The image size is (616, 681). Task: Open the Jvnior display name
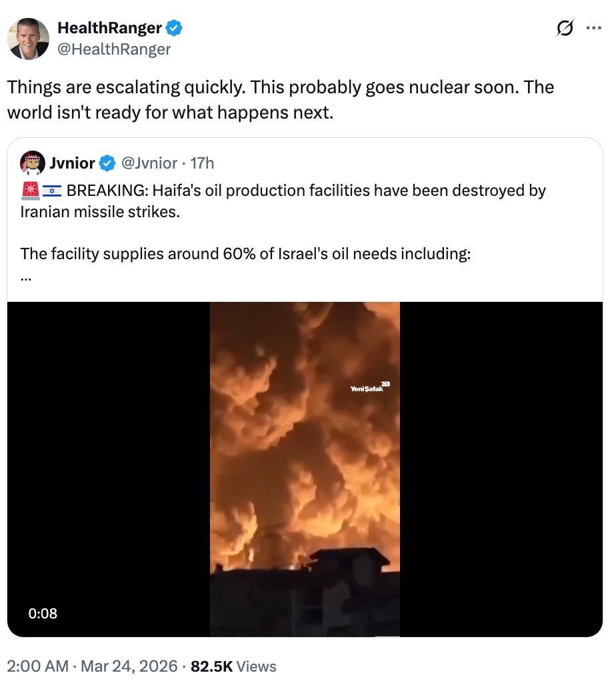pos(72,163)
